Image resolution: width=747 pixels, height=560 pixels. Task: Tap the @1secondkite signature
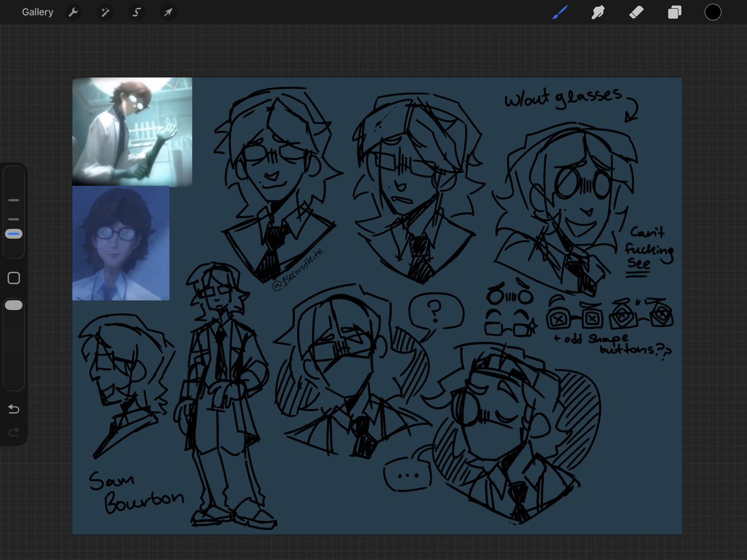click(x=297, y=270)
